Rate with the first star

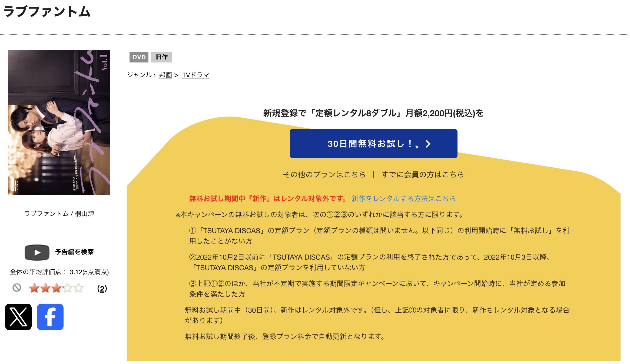pos(34,288)
